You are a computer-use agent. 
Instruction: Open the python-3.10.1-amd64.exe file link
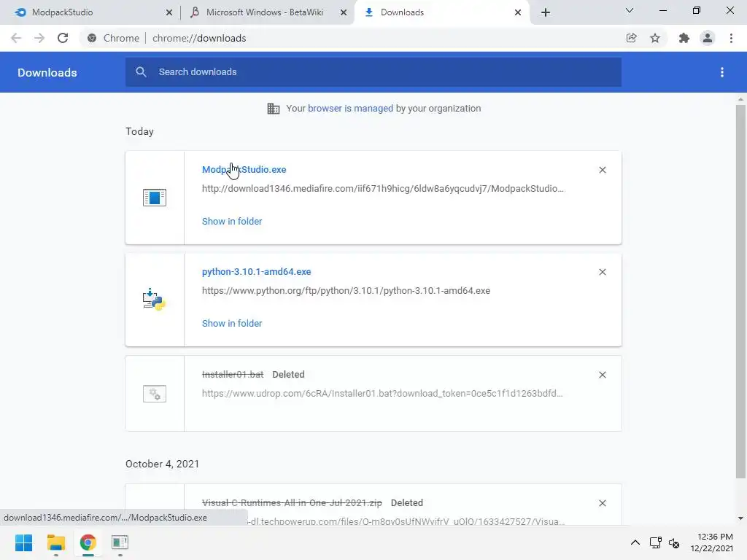[x=256, y=271]
